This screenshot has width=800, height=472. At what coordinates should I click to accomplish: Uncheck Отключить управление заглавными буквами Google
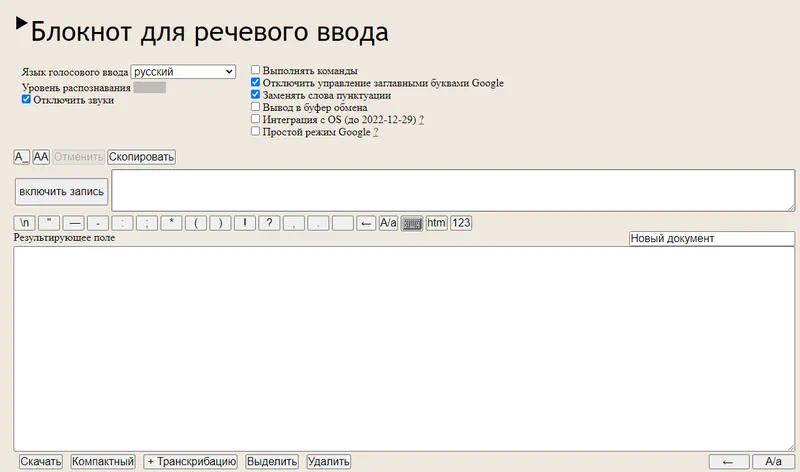tap(256, 82)
